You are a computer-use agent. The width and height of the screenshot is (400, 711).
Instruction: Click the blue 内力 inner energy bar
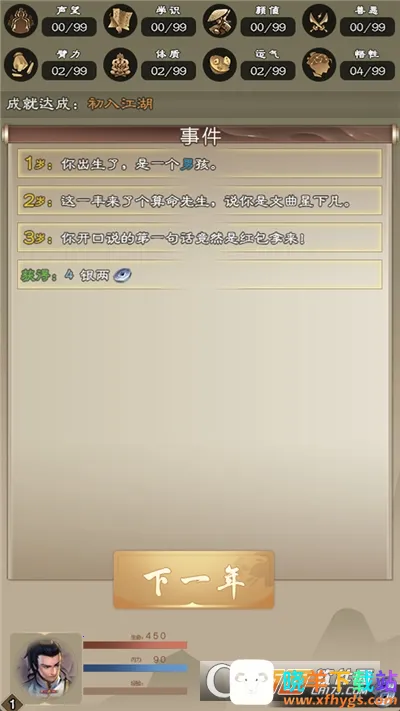tap(135, 668)
